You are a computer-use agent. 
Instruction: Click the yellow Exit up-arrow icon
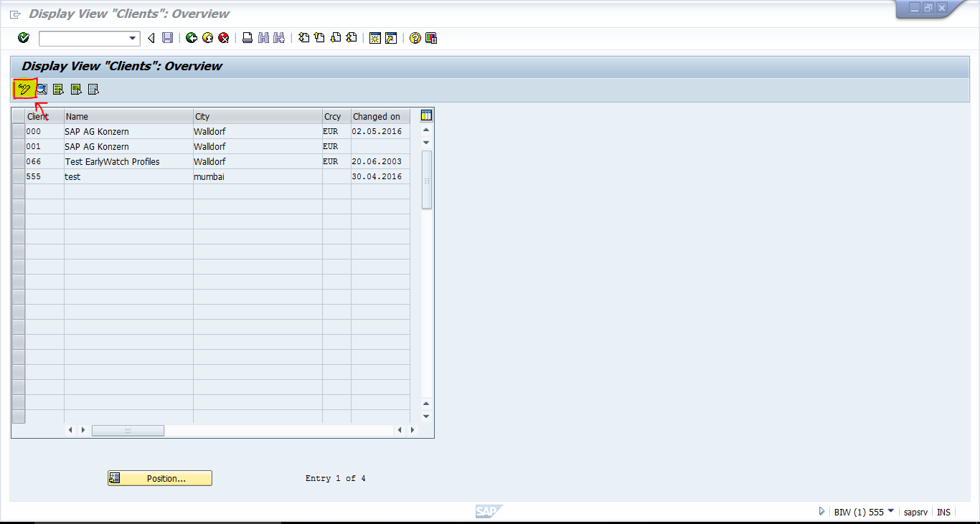tap(207, 38)
